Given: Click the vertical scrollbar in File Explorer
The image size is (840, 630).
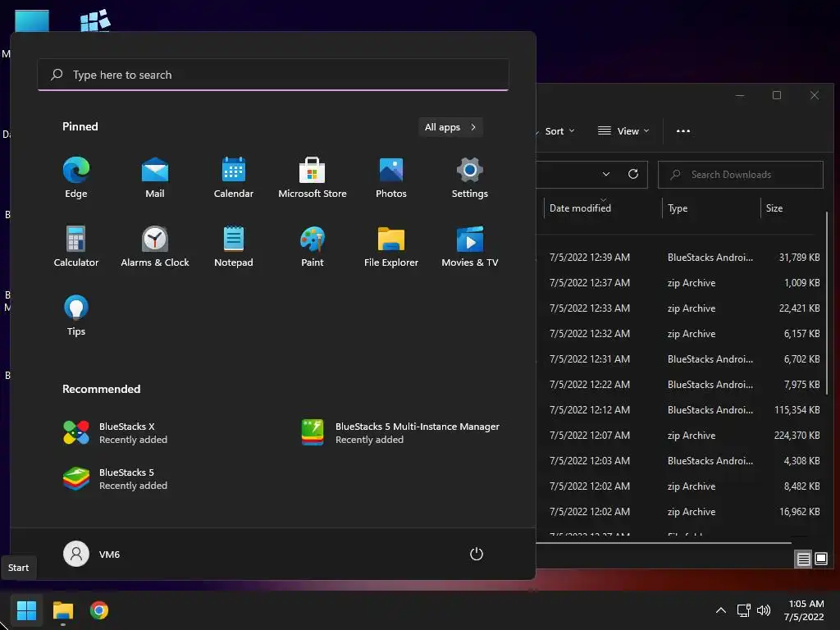Looking at the screenshot, I should coord(828,303).
